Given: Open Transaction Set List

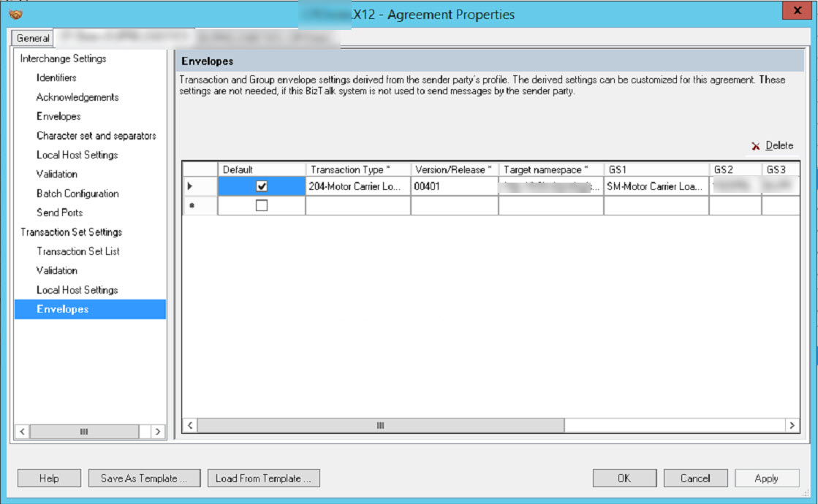Looking at the screenshot, I should click(77, 251).
